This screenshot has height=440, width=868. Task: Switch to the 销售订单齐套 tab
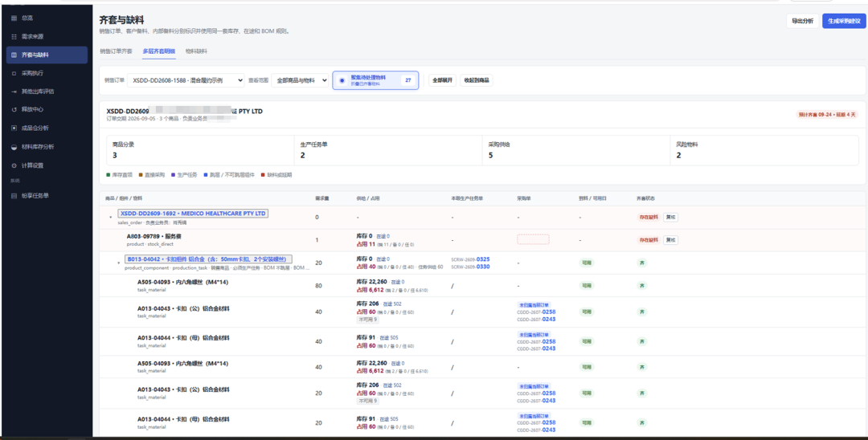click(117, 51)
